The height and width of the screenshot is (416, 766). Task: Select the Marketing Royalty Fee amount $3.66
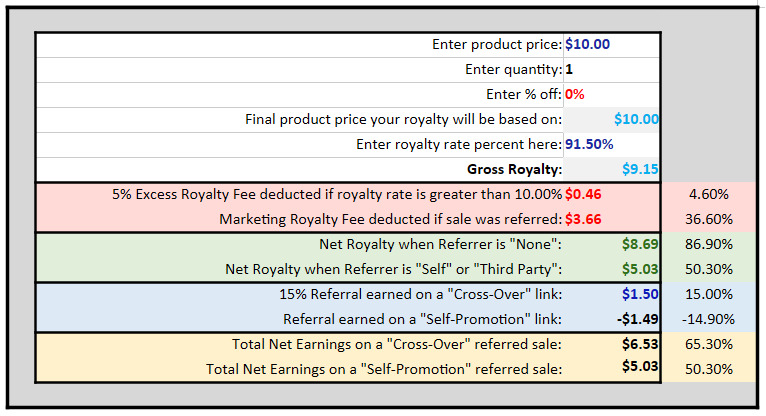(611, 219)
